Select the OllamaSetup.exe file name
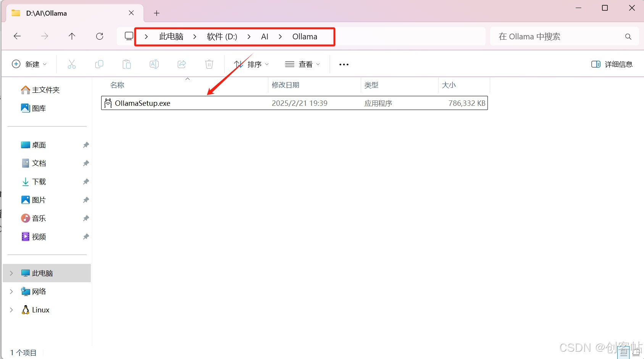This screenshot has width=644, height=359. pos(142,103)
